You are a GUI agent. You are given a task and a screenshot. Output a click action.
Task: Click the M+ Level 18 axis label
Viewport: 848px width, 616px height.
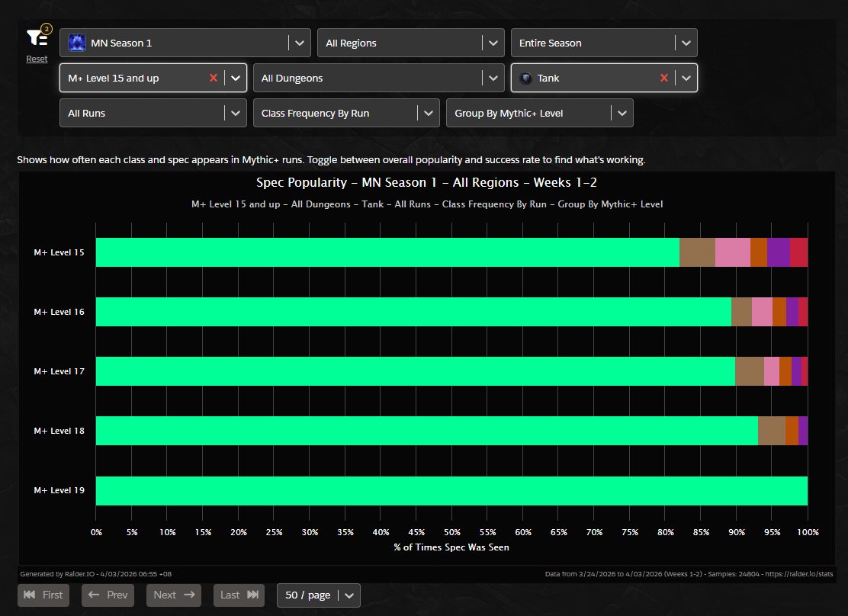click(x=59, y=431)
